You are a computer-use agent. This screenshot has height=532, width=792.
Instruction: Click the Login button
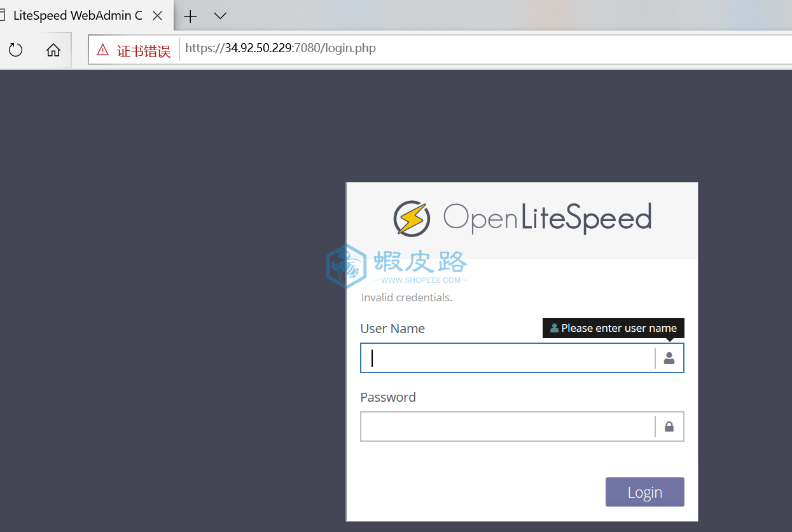coord(645,492)
